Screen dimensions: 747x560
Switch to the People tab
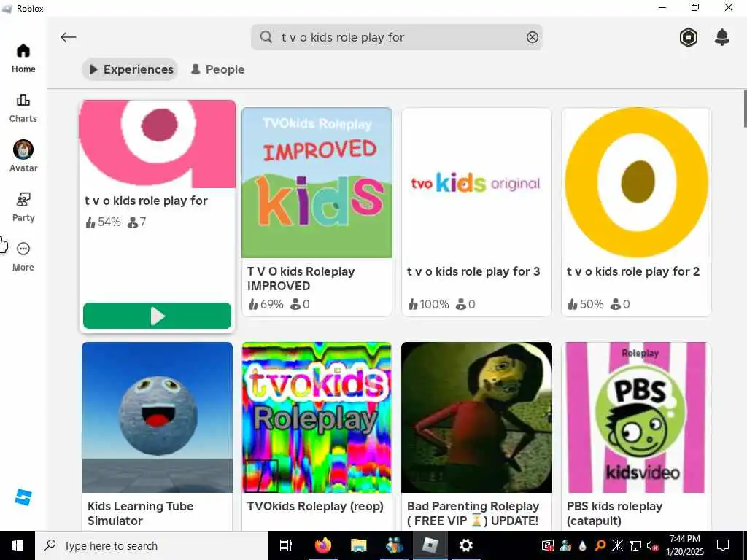pos(217,69)
